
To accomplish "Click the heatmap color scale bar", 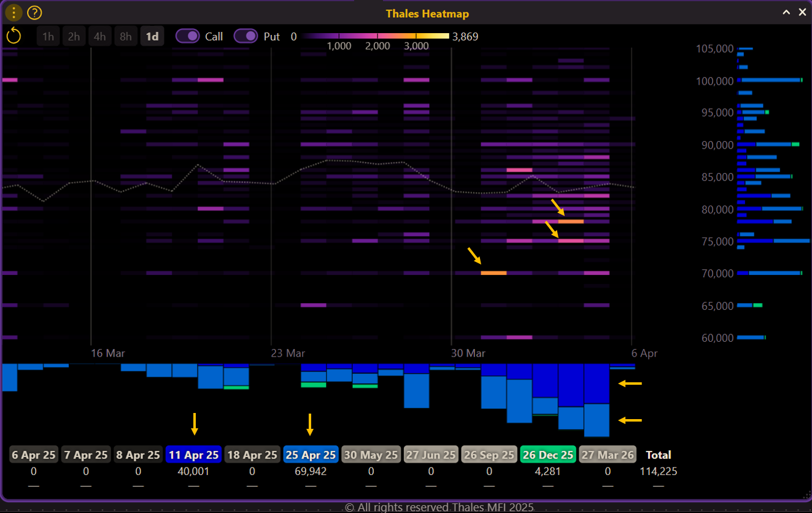I will [x=376, y=36].
